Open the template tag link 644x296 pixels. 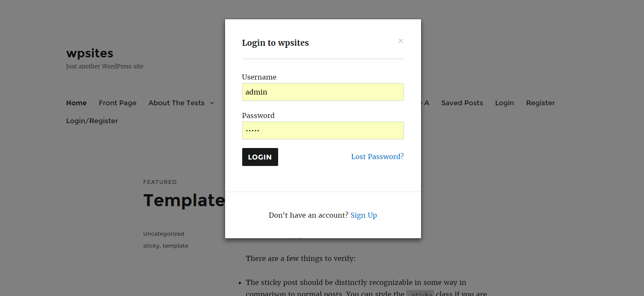tap(175, 246)
